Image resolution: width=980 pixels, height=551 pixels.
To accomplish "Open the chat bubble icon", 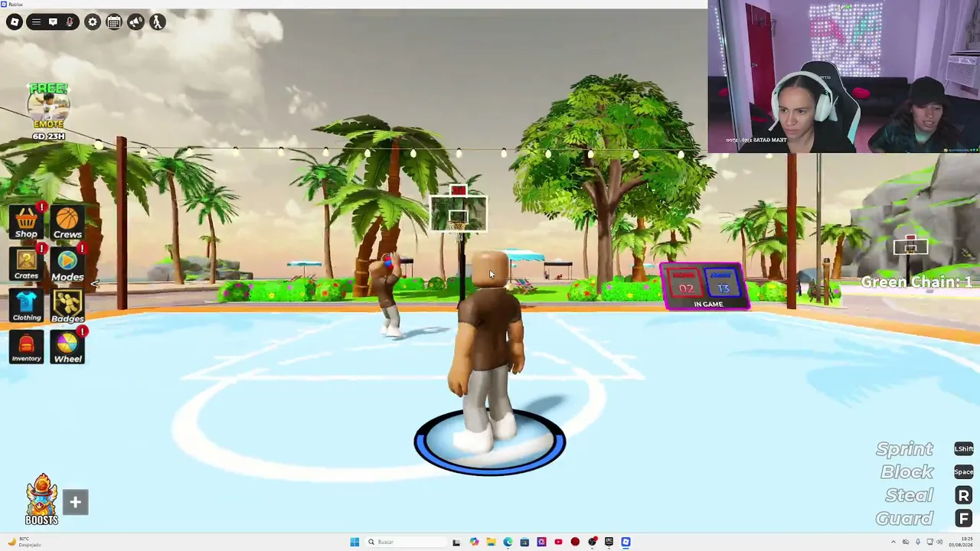I will coord(53,21).
